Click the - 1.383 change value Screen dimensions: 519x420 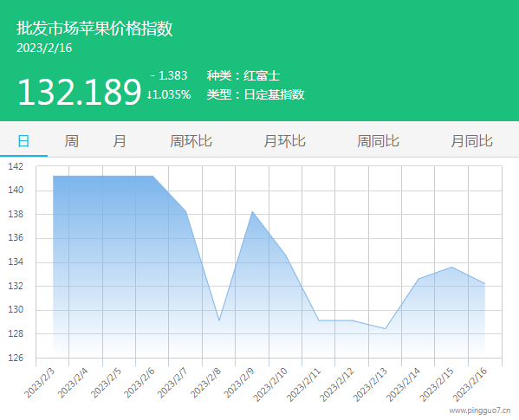[x=169, y=75]
